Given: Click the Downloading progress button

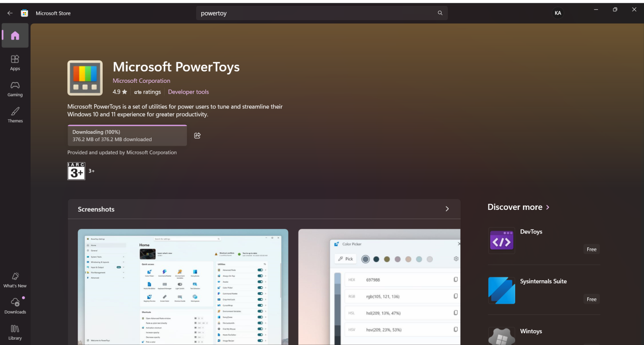Looking at the screenshot, I should tap(127, 136).
